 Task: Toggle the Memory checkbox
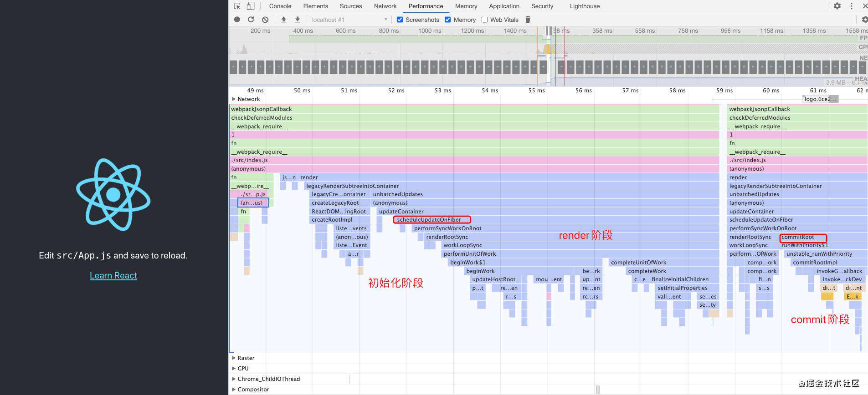(447, 20)
